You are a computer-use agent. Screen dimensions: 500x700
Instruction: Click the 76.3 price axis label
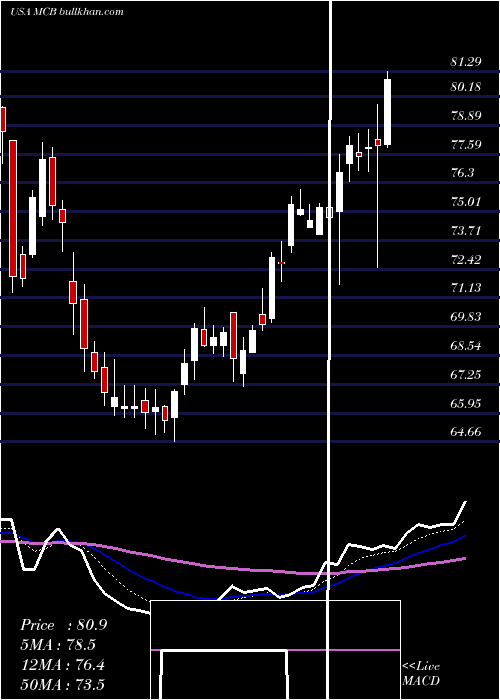(462, 173)
